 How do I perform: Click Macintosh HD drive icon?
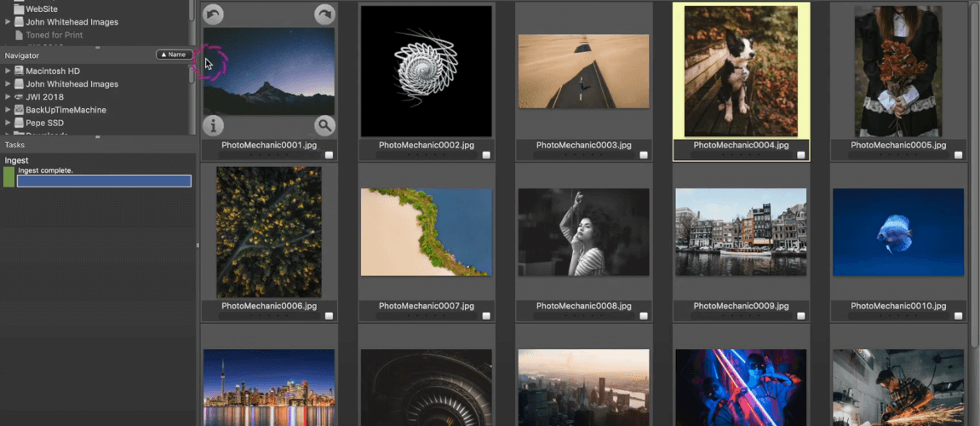19,71
